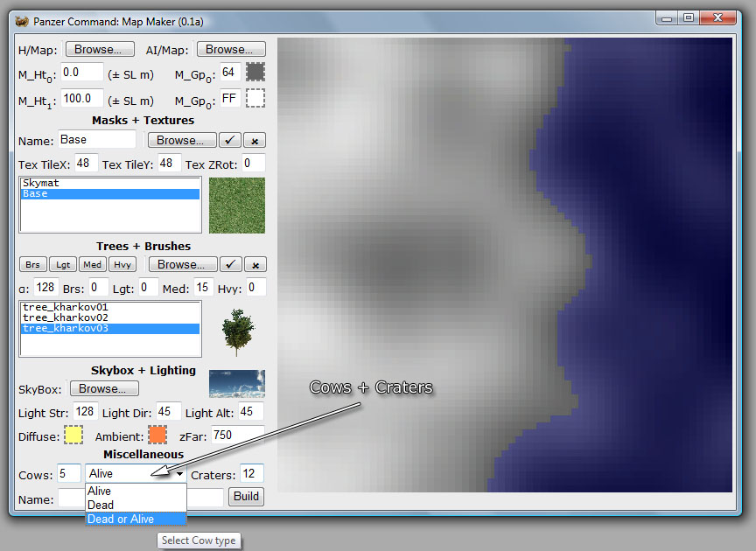Click the M_Gp field showing FF
Image resolution: width=756 pixels, height=551 pixels.
coord(230,98)
